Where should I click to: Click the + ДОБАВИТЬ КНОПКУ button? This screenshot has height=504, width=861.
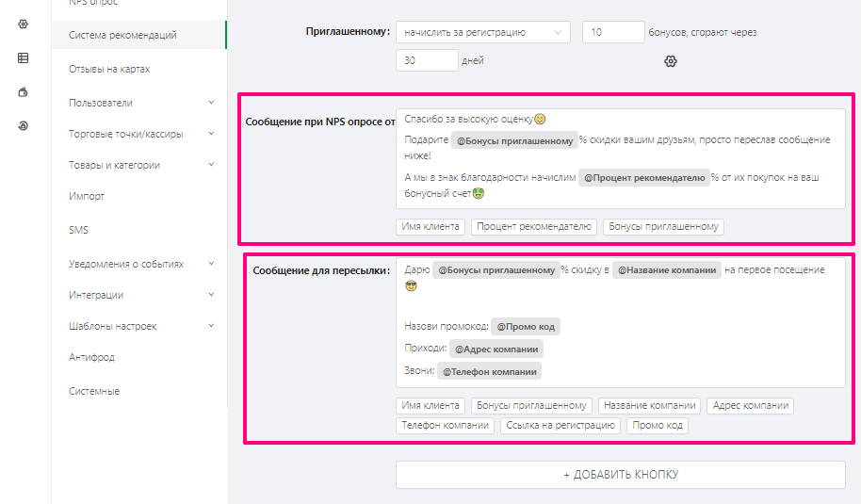(621, 475)
